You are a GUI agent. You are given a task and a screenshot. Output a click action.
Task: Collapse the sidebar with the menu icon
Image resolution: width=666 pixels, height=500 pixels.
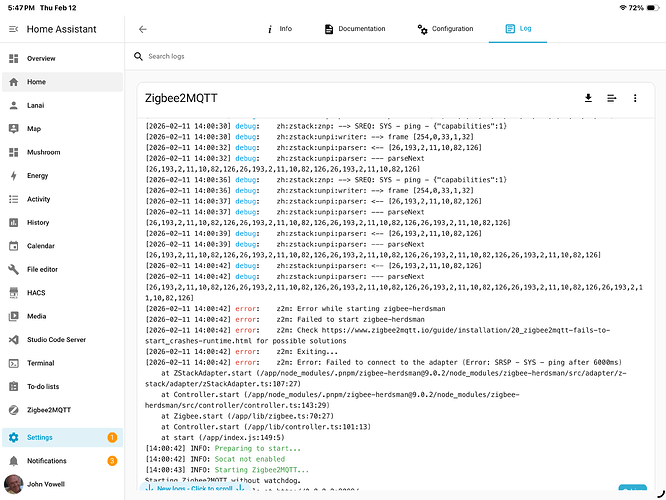[x=14, y=29]
